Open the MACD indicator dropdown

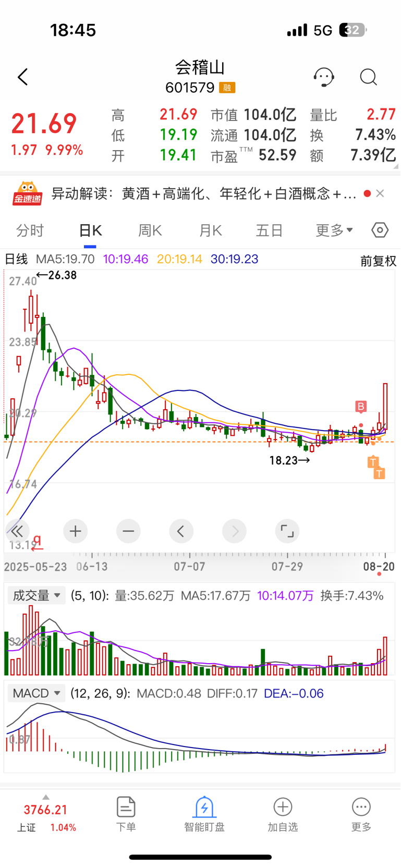coord(36,693)
